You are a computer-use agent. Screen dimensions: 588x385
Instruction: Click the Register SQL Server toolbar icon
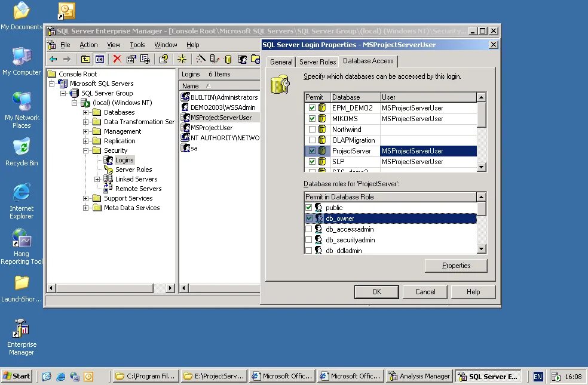tap(214, 59)
